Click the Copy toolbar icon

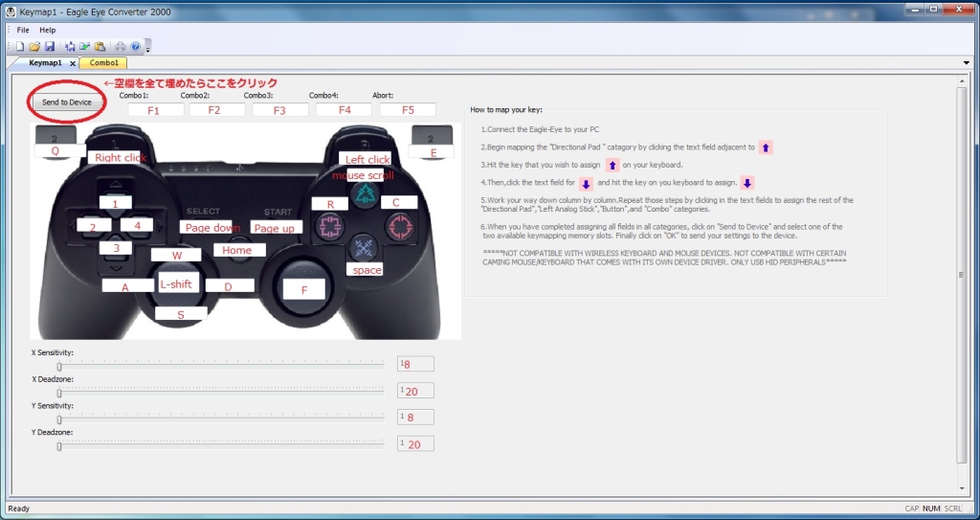click(x=84, y=46)
